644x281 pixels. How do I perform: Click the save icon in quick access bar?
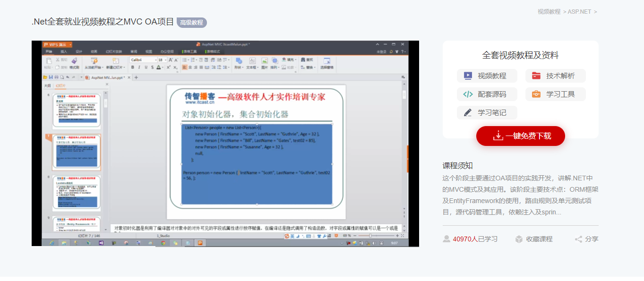point(51,77)
